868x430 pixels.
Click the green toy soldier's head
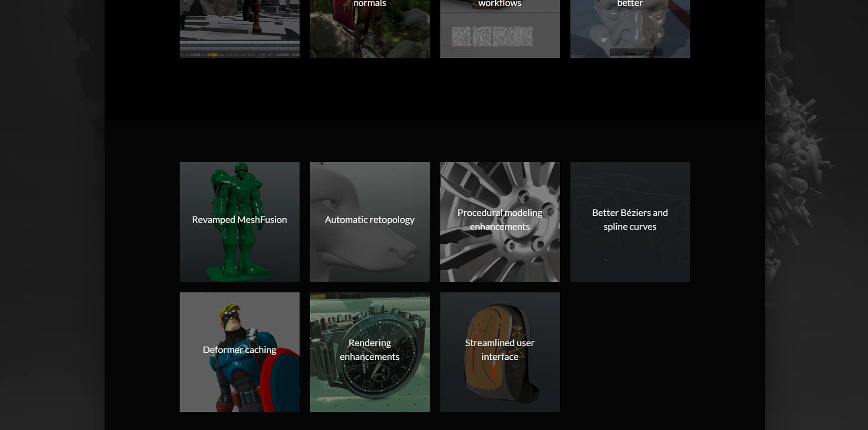tap(241, 169)
